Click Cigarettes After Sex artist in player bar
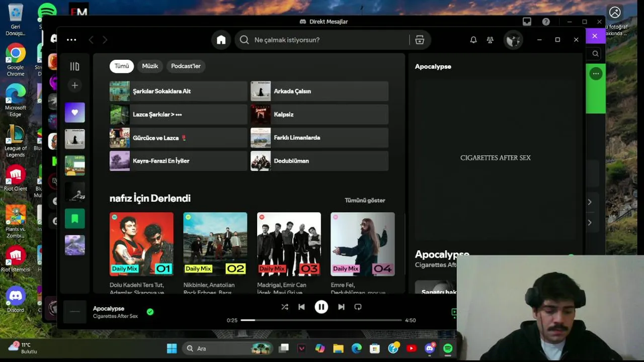Viewport: 644px width, 362px height. coord(115,316)
